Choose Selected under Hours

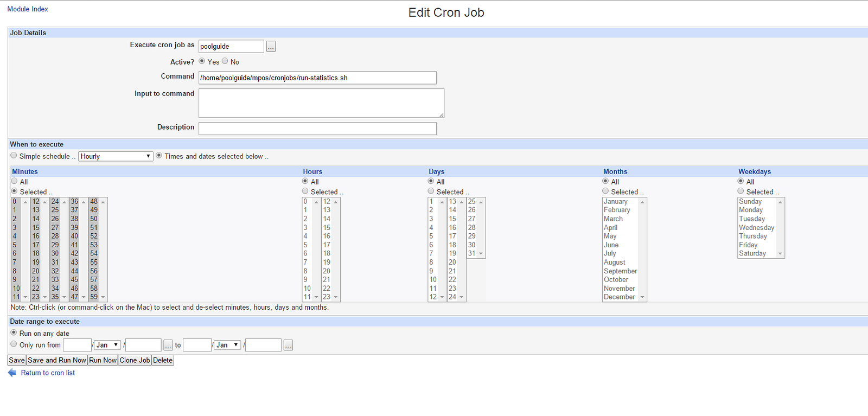(305, 191)
